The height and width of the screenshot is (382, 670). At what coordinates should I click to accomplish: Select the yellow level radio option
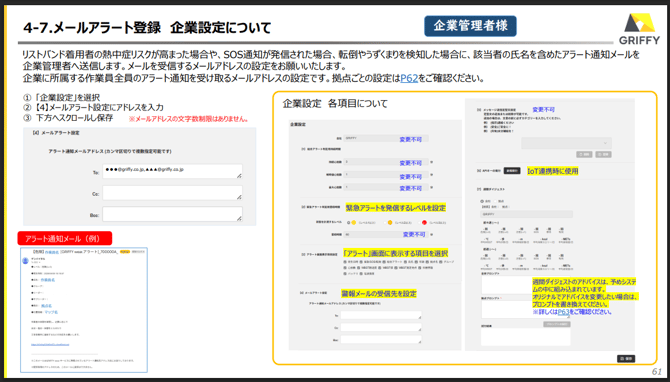coord(349,223)
